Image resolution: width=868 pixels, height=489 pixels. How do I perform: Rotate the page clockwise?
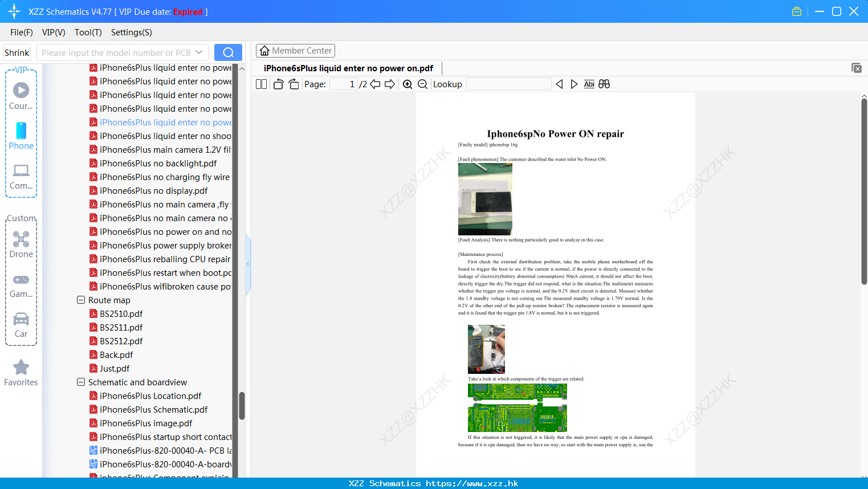click(294, 84)
